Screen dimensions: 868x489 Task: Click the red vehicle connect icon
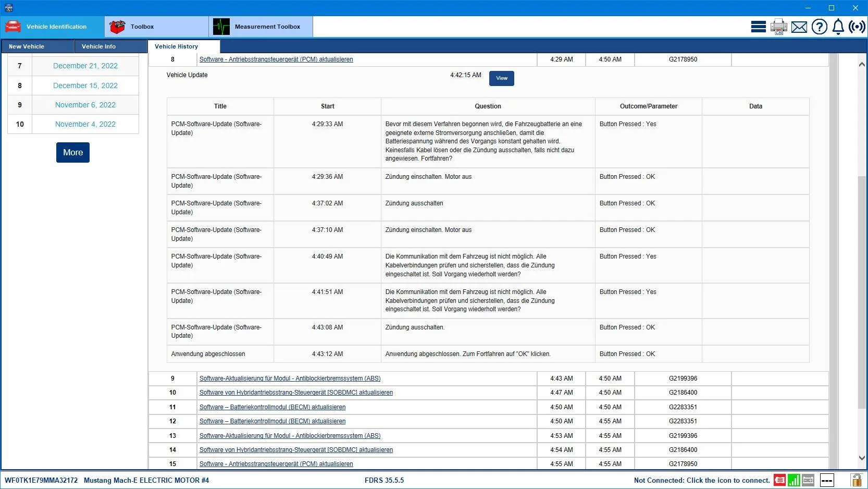[x=779, y=480]
